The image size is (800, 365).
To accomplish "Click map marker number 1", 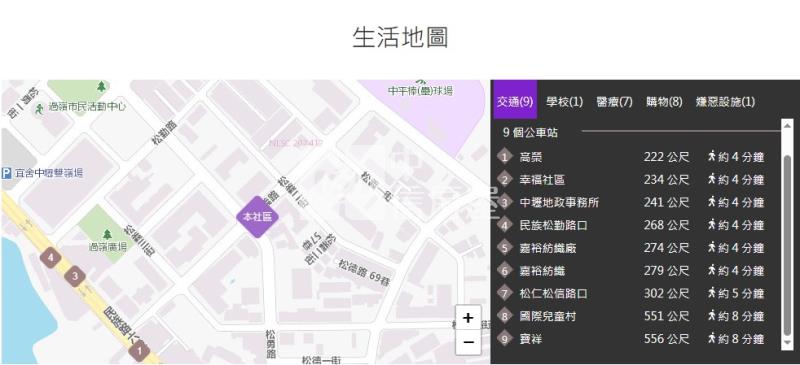I will [x=139, y=351].
